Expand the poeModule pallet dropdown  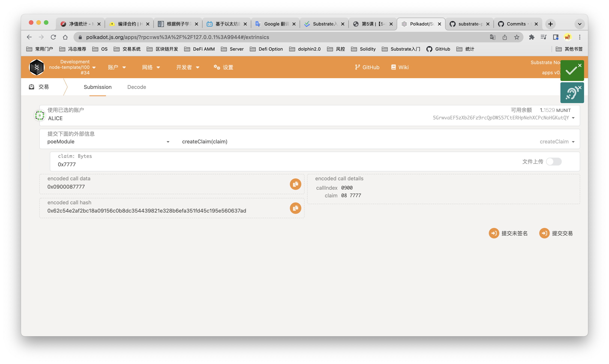[168, 142]
